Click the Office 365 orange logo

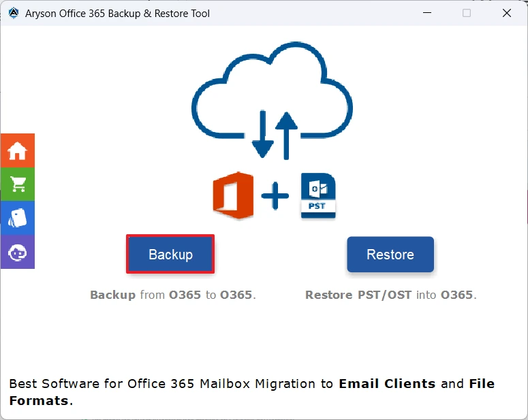[x=233, y=195]
